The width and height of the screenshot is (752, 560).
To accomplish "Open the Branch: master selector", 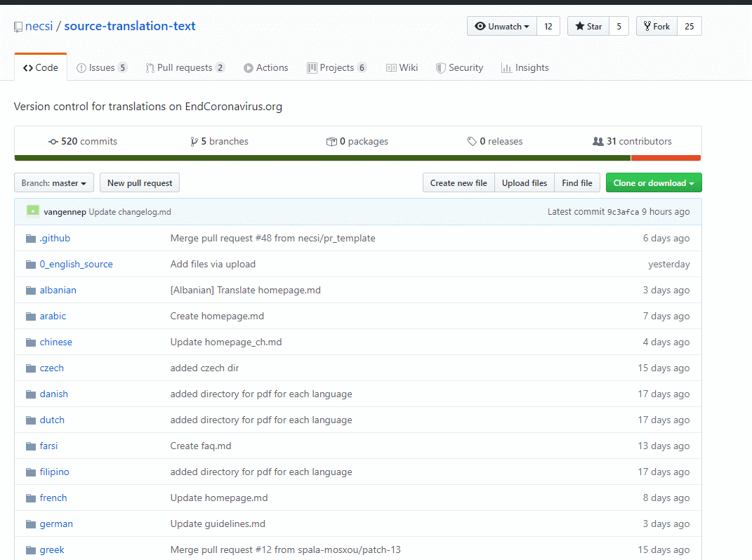I will (x=54, y=182).
